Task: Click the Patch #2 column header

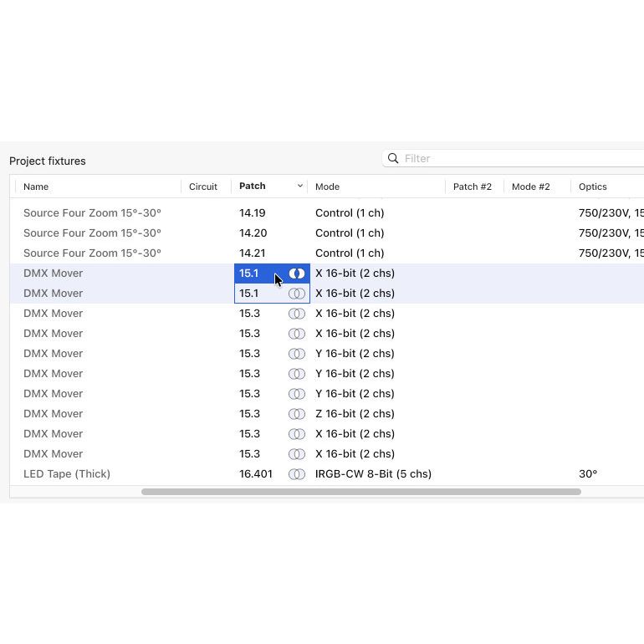Action: coord(473,187)
